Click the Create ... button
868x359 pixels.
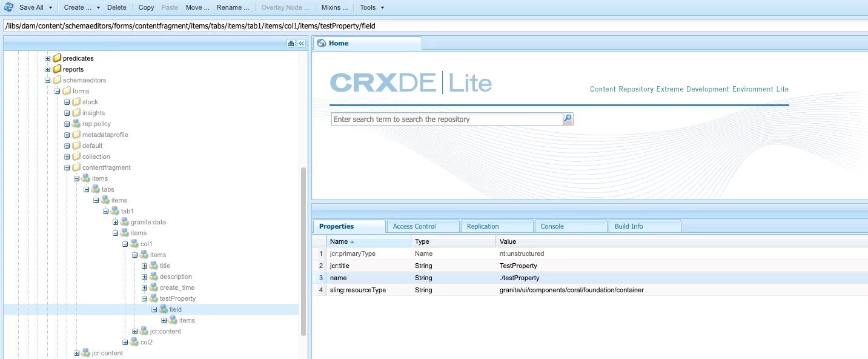click(x=78, y=7)
